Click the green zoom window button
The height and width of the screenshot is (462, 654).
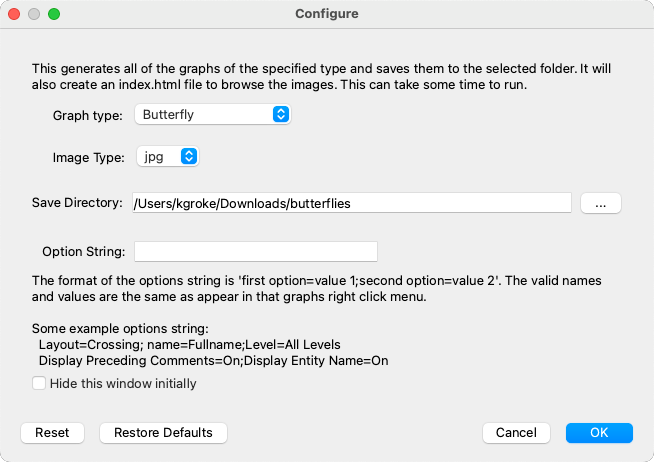(54, 14)
